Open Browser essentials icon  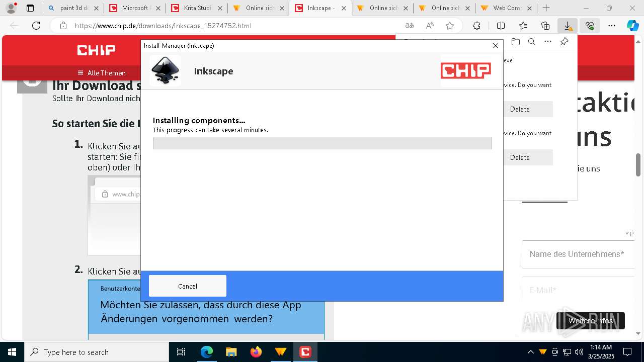[x=590, y=26]
